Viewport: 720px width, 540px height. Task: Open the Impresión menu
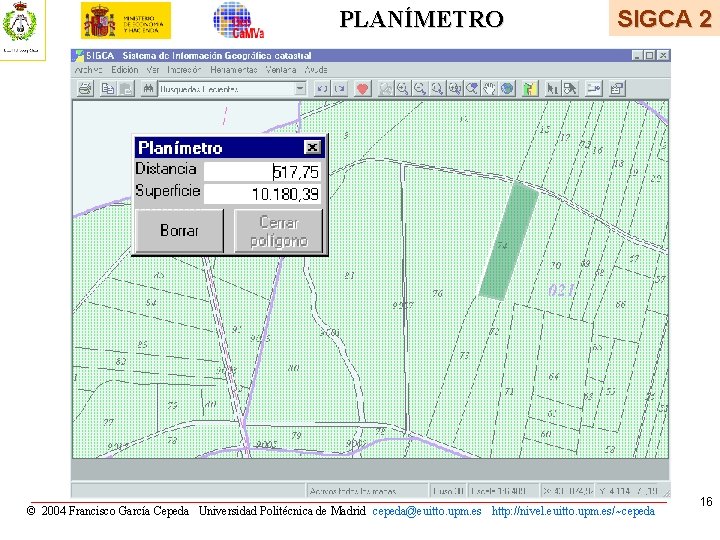(x=184, y=70)
